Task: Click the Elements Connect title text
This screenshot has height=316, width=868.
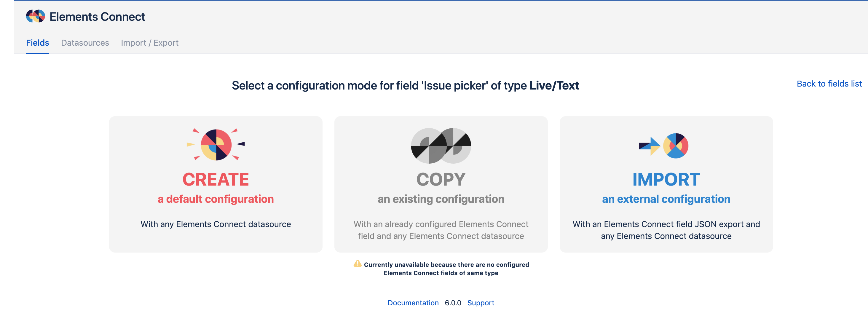Action: click(x=97, y=17)
